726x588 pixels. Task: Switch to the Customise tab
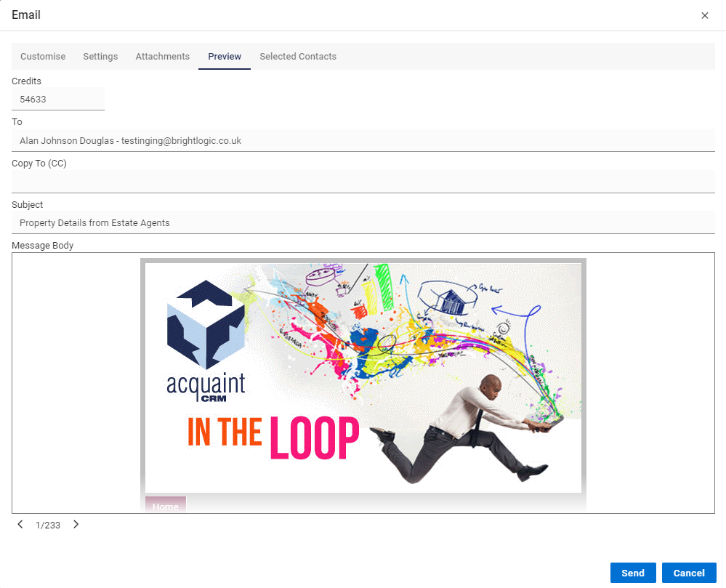43,57
